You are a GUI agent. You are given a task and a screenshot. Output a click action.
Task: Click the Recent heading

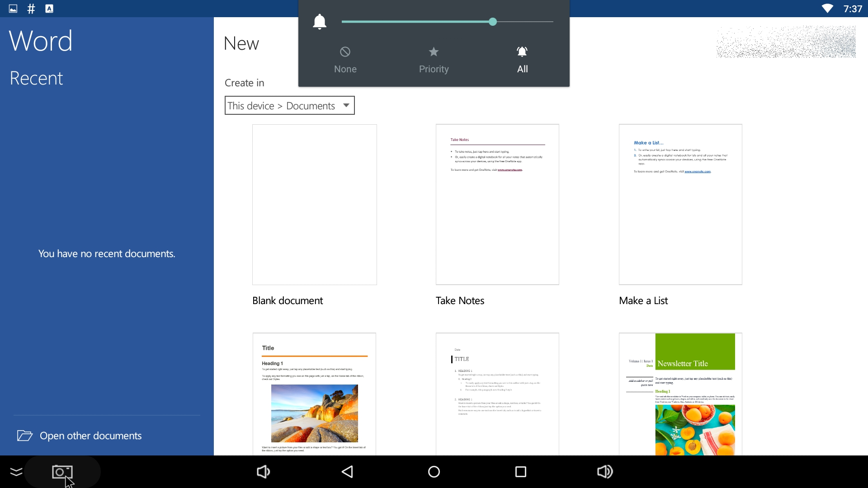click(x=36, y=78)
